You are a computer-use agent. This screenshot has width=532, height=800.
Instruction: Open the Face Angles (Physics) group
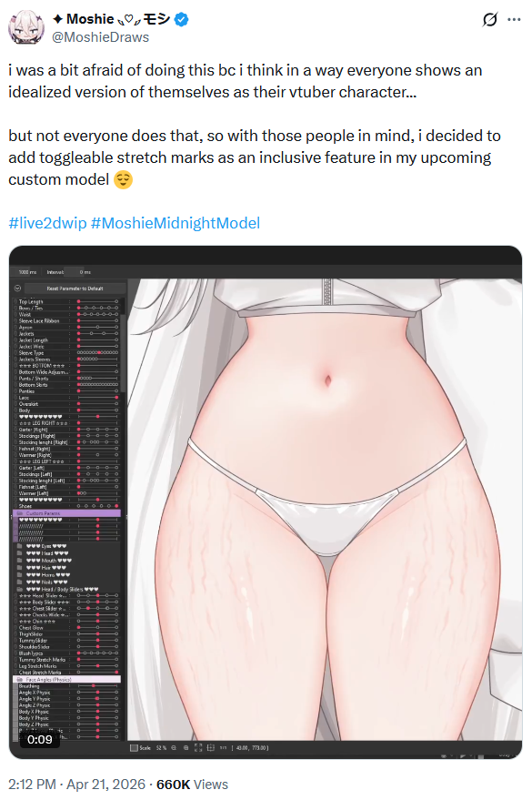pos(66,679)
